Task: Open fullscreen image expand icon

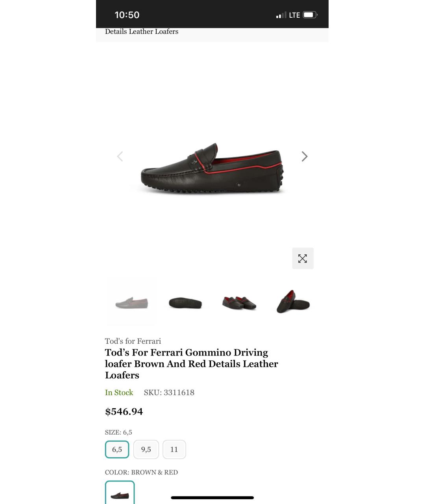Action: (303, 258)
